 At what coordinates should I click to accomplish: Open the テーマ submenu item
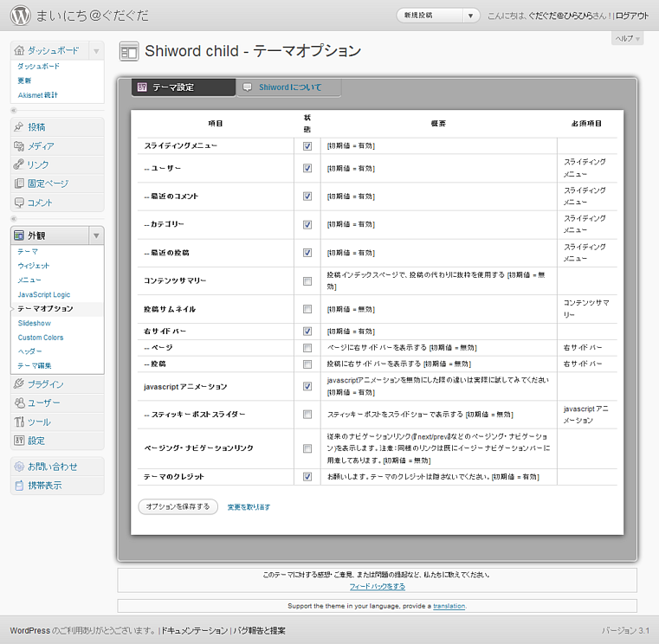28,251
